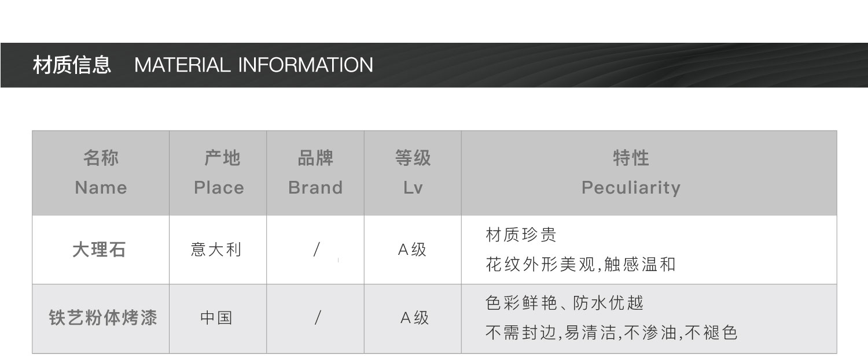Select the A级 grade in 大理石 row
Image resolution: width=868 pixels, height=356 pixels.
(413, 250)
